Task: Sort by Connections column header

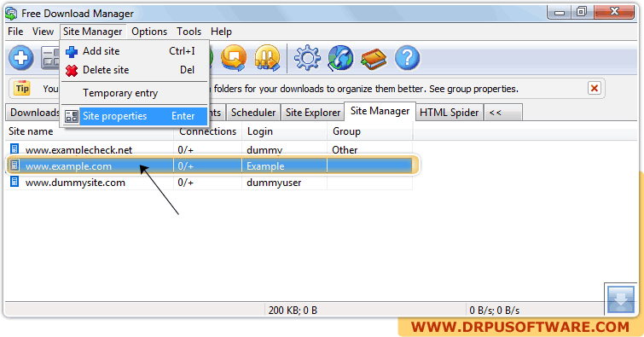Action: click(208, 131)
